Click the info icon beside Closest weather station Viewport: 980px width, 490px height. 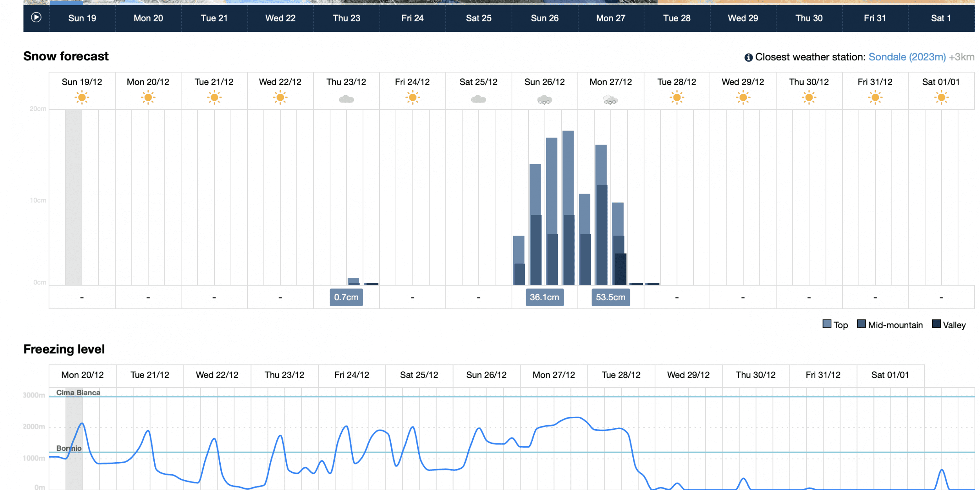point(748,58)
